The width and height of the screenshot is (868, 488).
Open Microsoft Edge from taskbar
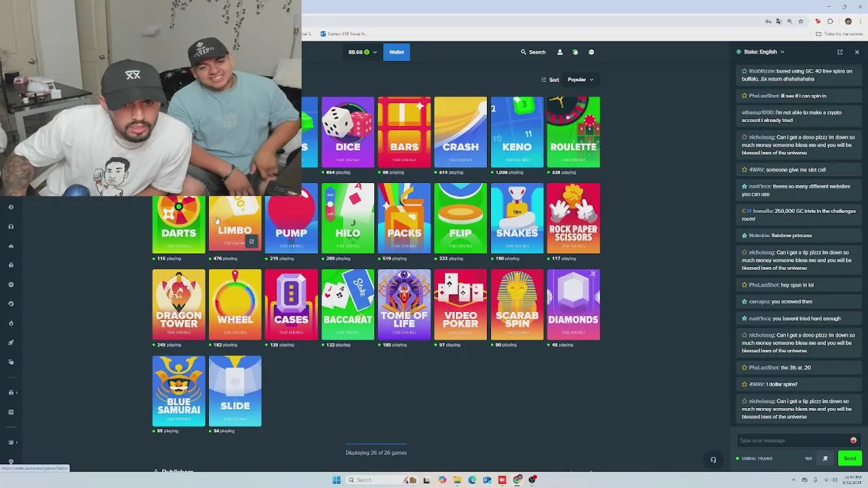(472, 480)
